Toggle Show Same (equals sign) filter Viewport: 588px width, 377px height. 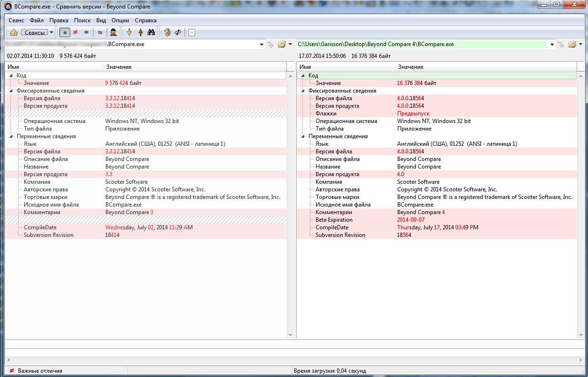tap(86, 33)
